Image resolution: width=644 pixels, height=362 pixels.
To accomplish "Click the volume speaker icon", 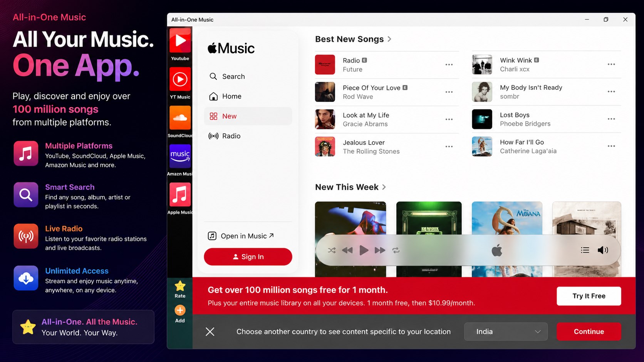I will (603, 250).
